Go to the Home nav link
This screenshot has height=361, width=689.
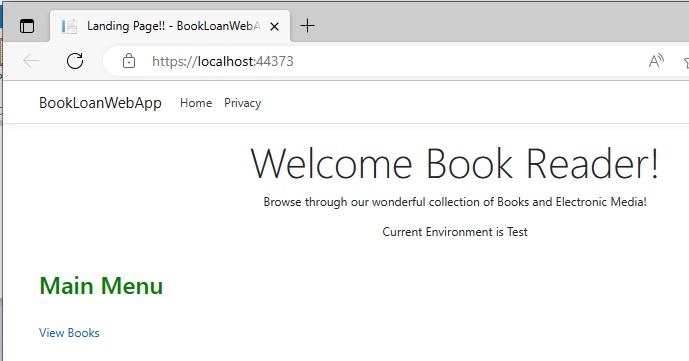point(196,103)
